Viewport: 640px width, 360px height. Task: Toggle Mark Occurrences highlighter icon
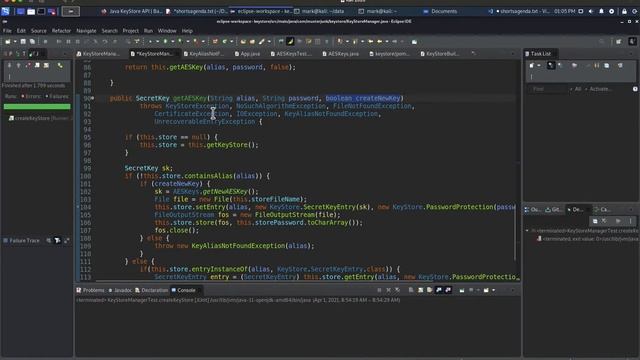pos(290,41)
